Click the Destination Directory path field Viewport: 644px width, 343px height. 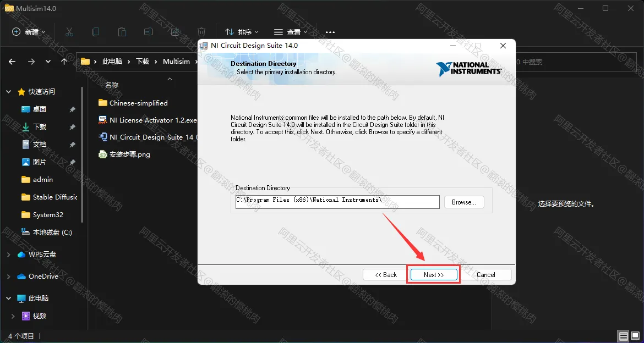click(337, 201)
